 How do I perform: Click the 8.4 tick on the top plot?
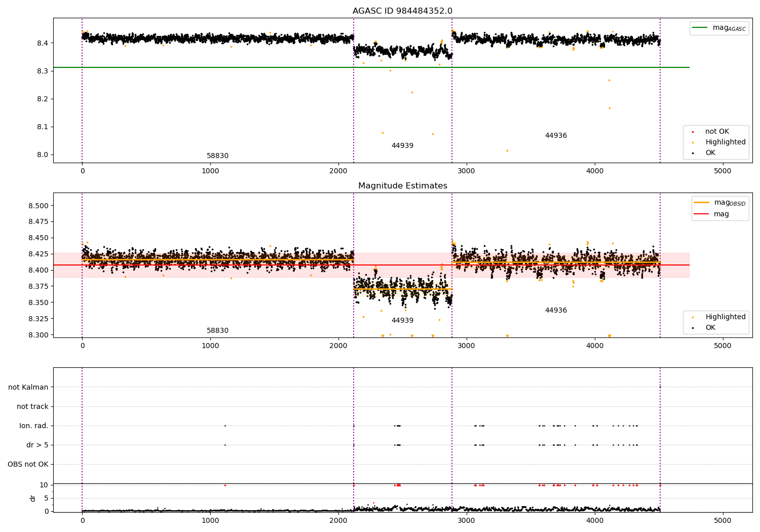(x=43, y=43)
